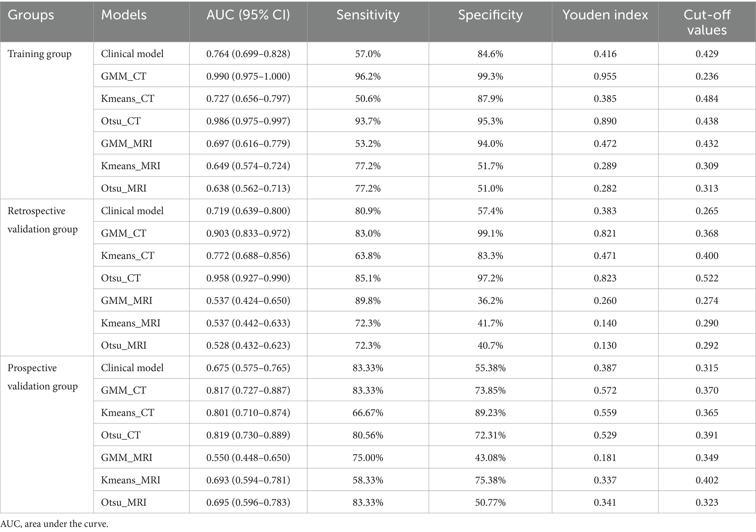This screenshot has height=532, width=756.
Task: Click the AUC cell 0.764 (0.699–0.828)
Action: click(x=248, y=54)
